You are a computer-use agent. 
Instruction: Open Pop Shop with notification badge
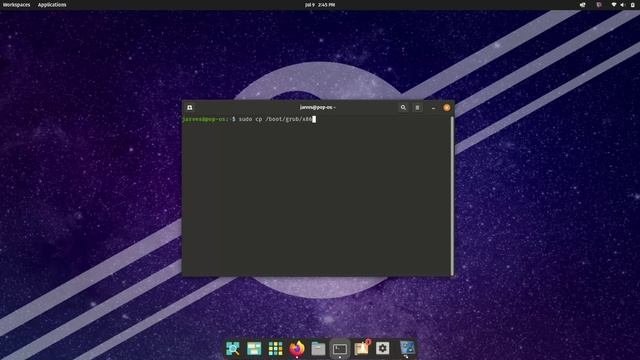coord(362,348)
